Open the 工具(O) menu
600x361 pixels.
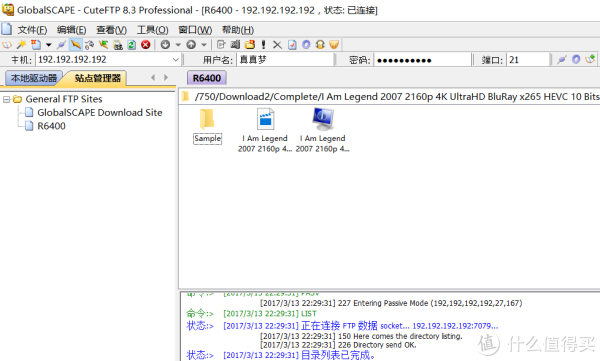pos(153,30)
